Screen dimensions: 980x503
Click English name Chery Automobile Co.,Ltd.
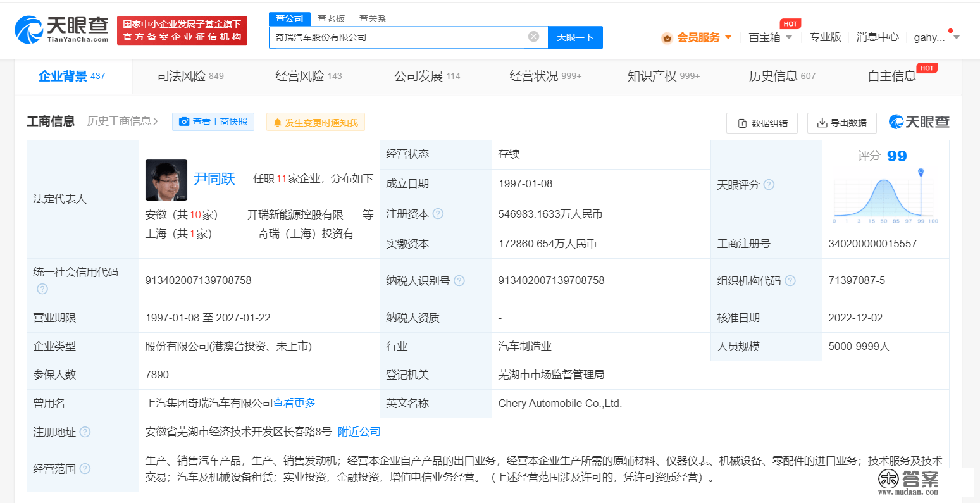(560, 403)
